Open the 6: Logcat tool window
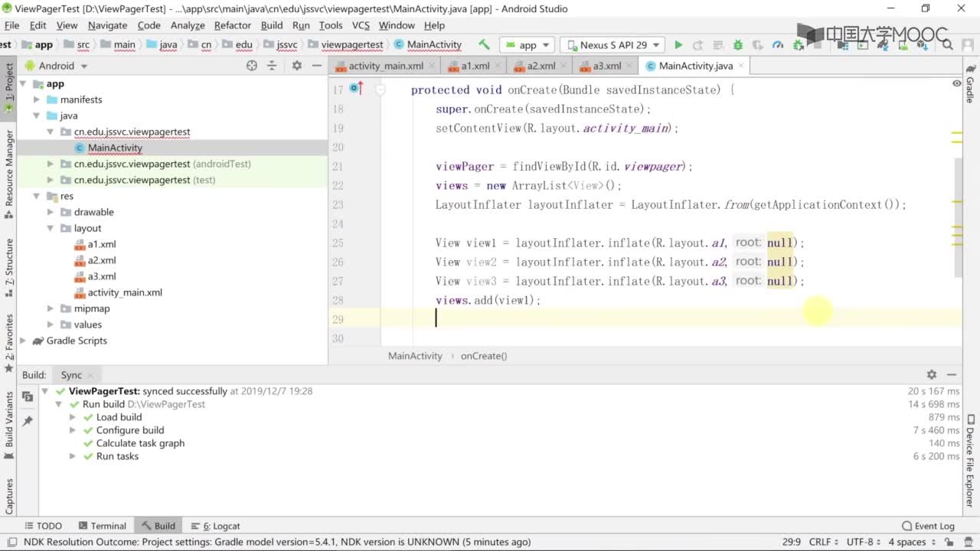The width and height of the screenshot is (980, 551). pos(214,526)
